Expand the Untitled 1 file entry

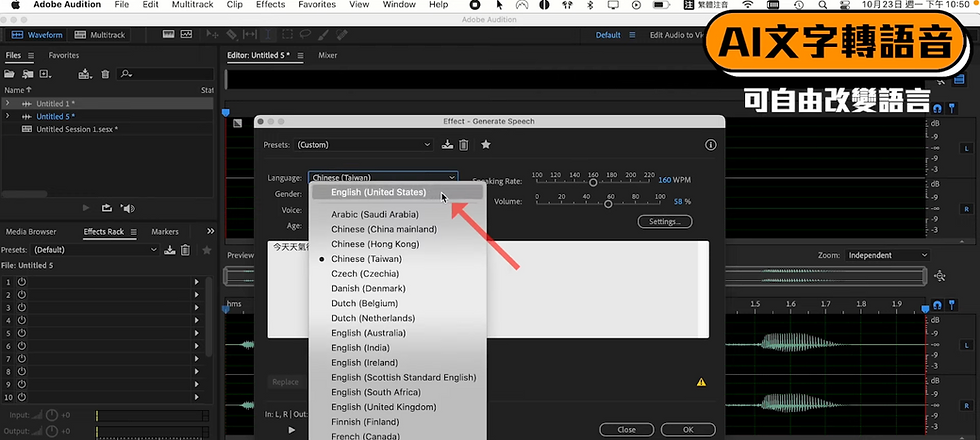pyautogui.click(x=8, y=103)
